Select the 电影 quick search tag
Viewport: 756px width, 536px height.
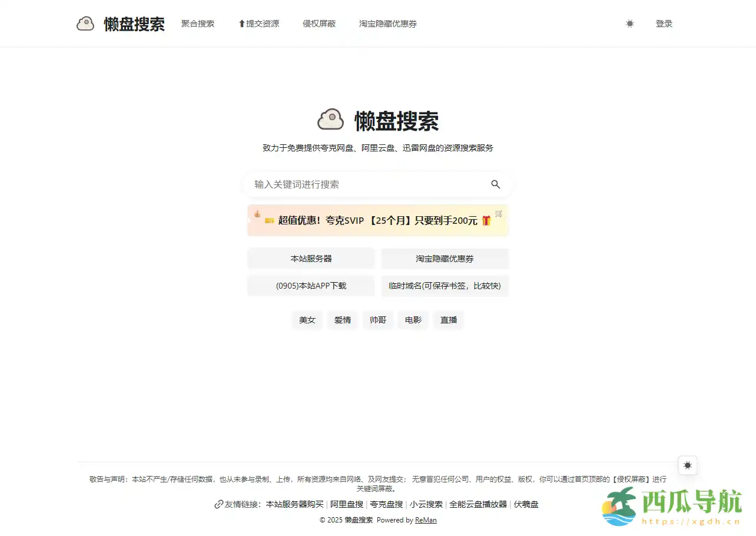tap(413, 320)
